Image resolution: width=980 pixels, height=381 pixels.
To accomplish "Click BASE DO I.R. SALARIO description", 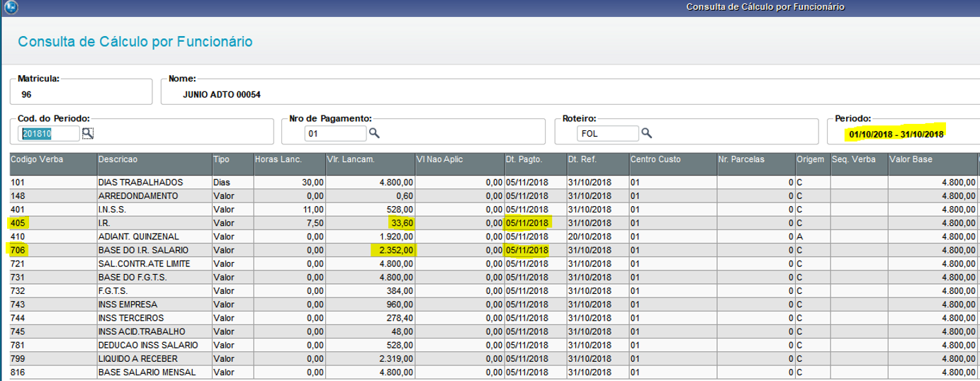I will tap(154, 250).
